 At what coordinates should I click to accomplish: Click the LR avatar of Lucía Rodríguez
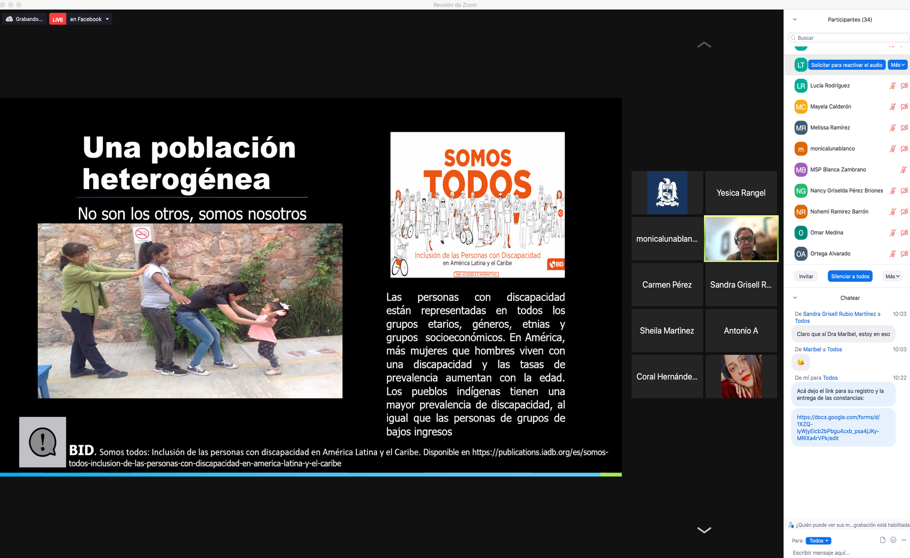800,86
